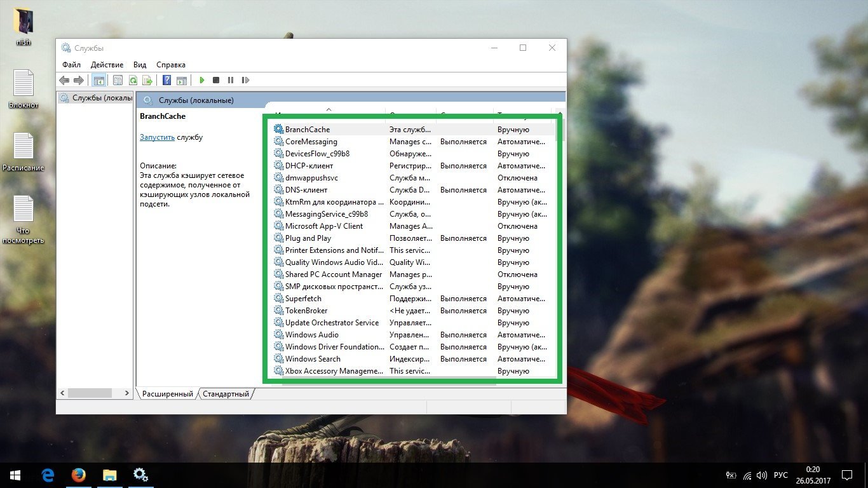Click the Запустить link to start the service
The height and width of the screenshot is (488, 868).
157,137
